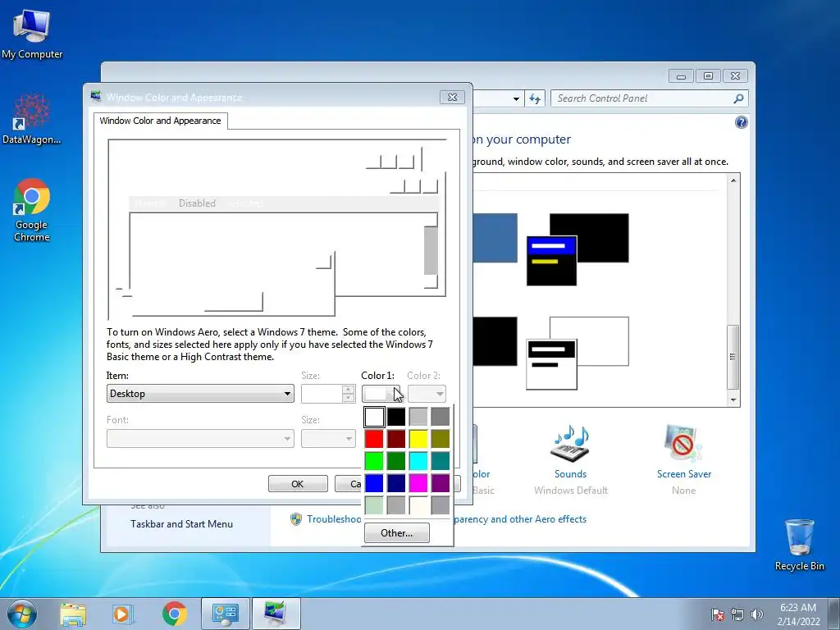Pick the pale green color swatch

click(x=374, y=504)
